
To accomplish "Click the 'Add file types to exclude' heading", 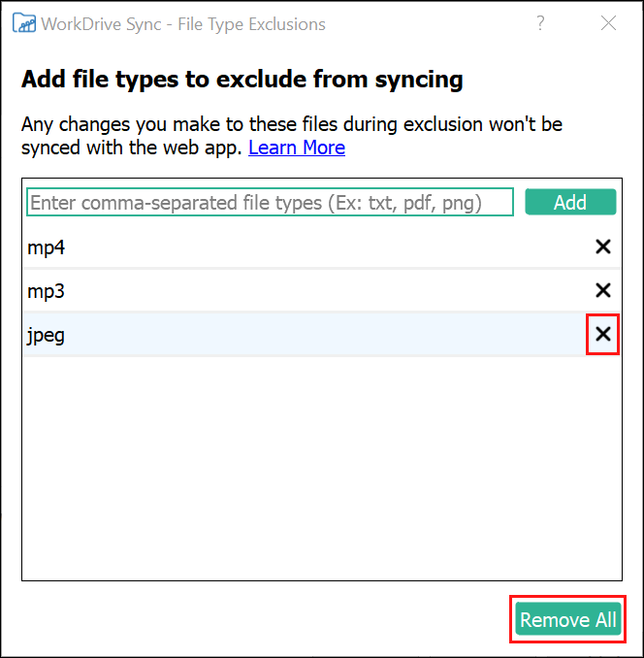I will point(242,80).
